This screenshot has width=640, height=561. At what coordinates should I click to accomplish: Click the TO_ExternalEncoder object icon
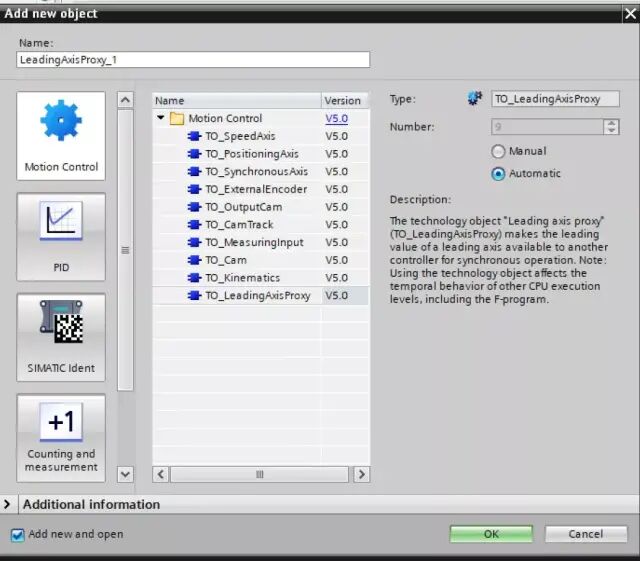(194, 189)
